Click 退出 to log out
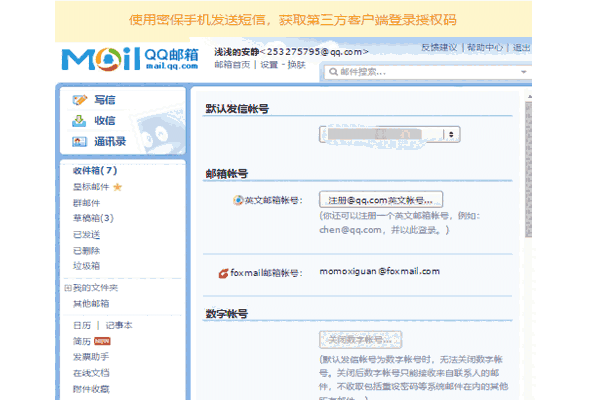600x400 pixels. (522, 47)
